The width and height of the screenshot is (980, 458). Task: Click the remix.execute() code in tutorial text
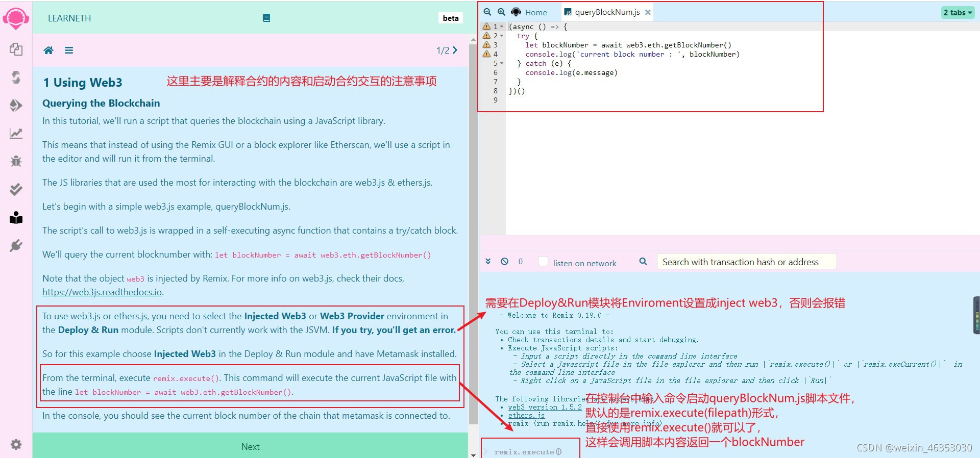(186, 378)
